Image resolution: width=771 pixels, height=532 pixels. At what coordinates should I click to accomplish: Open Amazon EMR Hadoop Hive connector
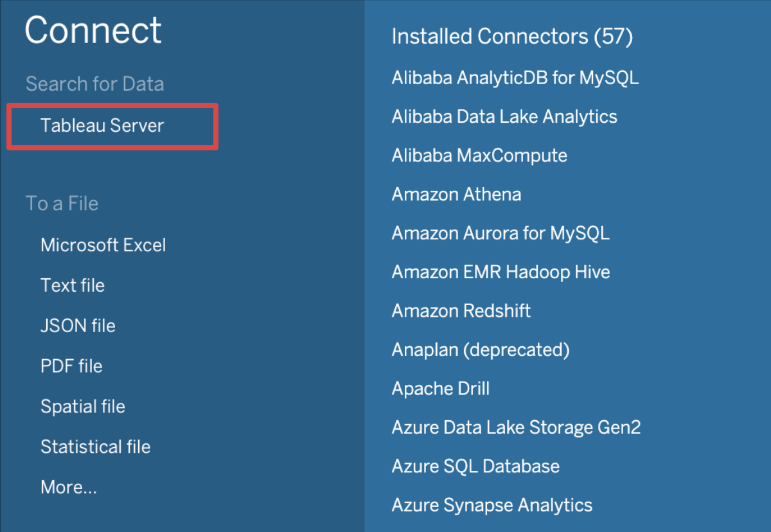click(501, 272)
